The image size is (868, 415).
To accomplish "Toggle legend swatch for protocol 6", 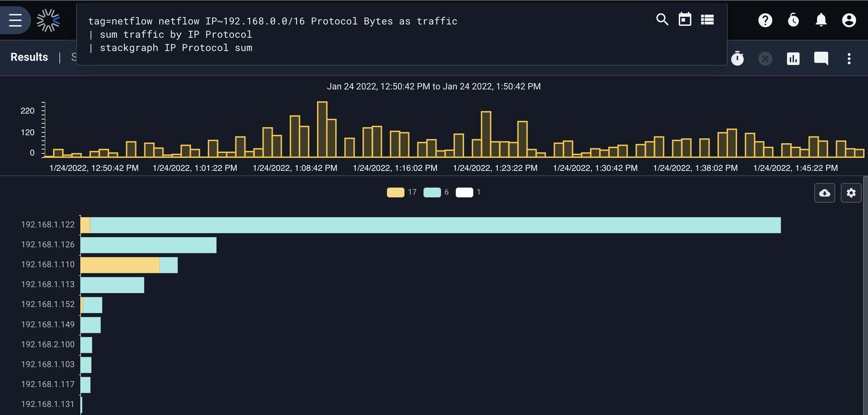I will [432, 192].
